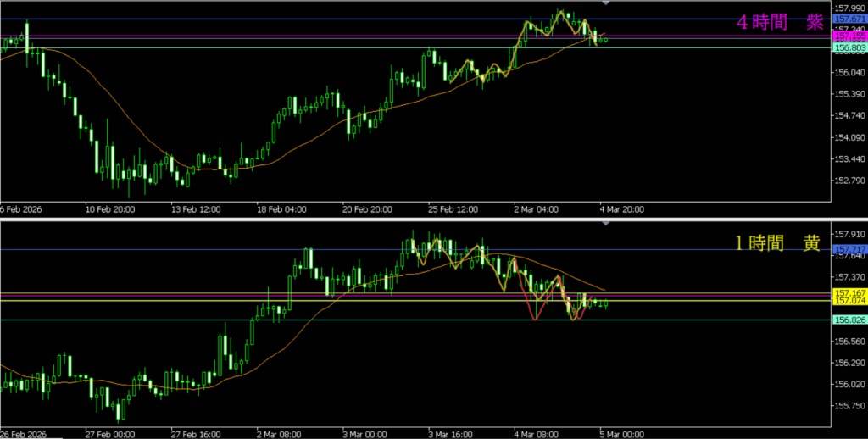Select the magenta 157.155 price tag
The height and width of the screenshot is (439, 868).
849,37
